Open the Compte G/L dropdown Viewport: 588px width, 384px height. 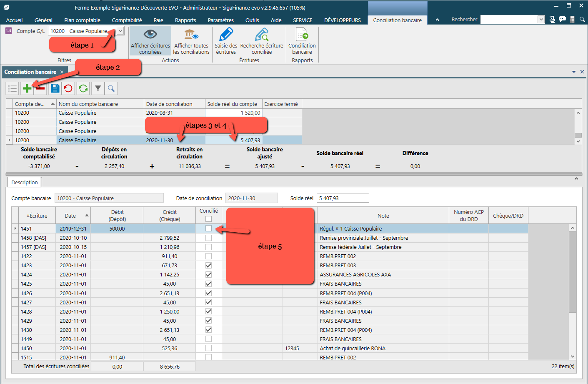pyautogui.click(x=120, y=31)
